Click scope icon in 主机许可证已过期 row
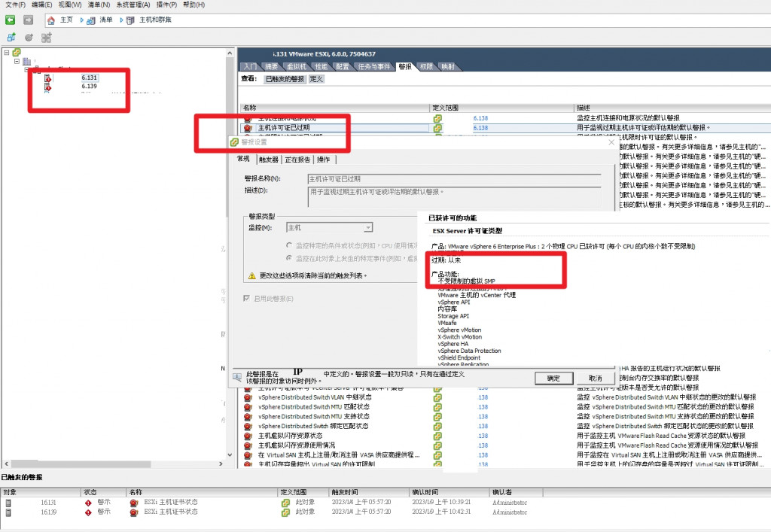This screenshot has width=771, height=532. [437, 128]
